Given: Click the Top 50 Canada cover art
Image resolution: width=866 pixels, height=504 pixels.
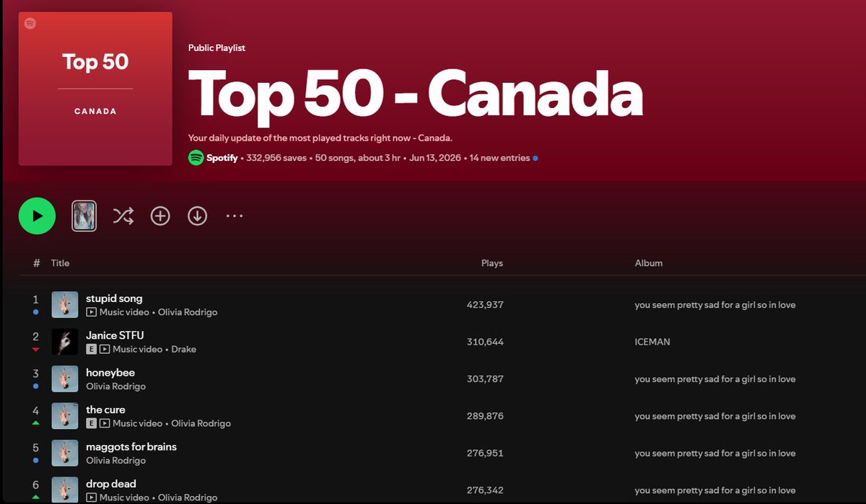Looking at the screenshot, I should pyautogui.click(x=95, y=89).
